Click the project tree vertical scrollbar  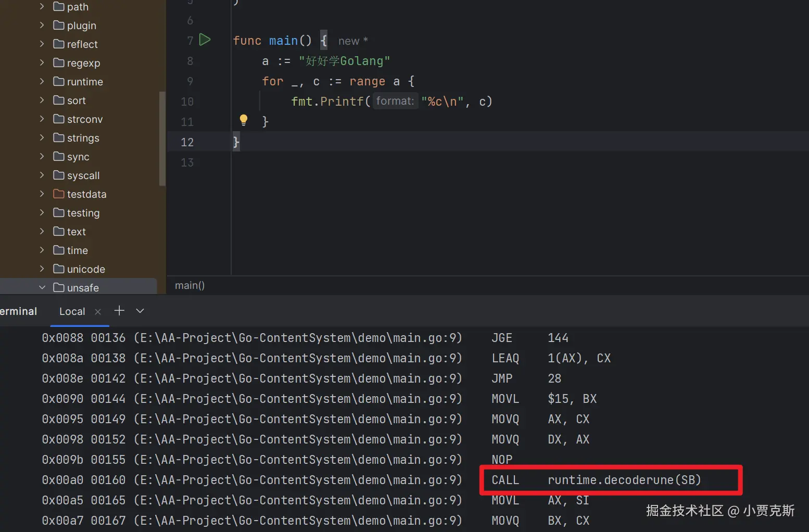tap(162, 138)
